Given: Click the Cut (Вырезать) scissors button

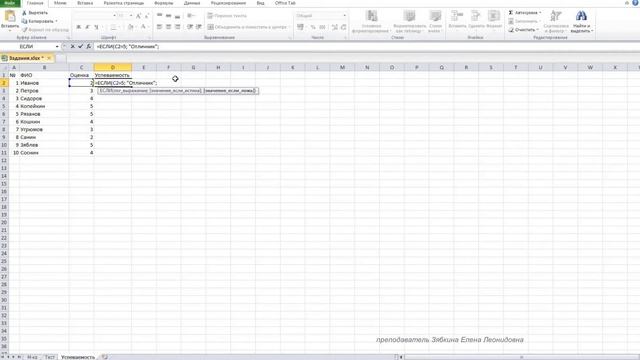Looking at the screenshot, I should tap(35, 13).
